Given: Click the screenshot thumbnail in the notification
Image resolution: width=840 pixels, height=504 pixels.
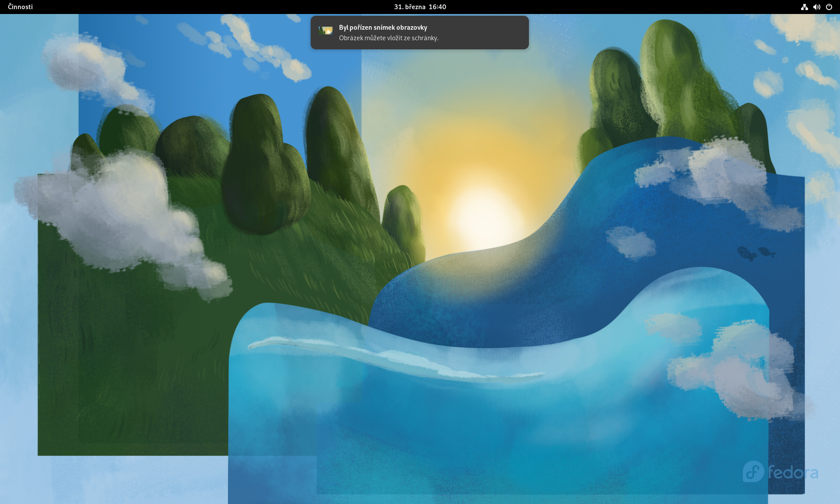Looking at the screenshot, I should [x=325, y=31].
